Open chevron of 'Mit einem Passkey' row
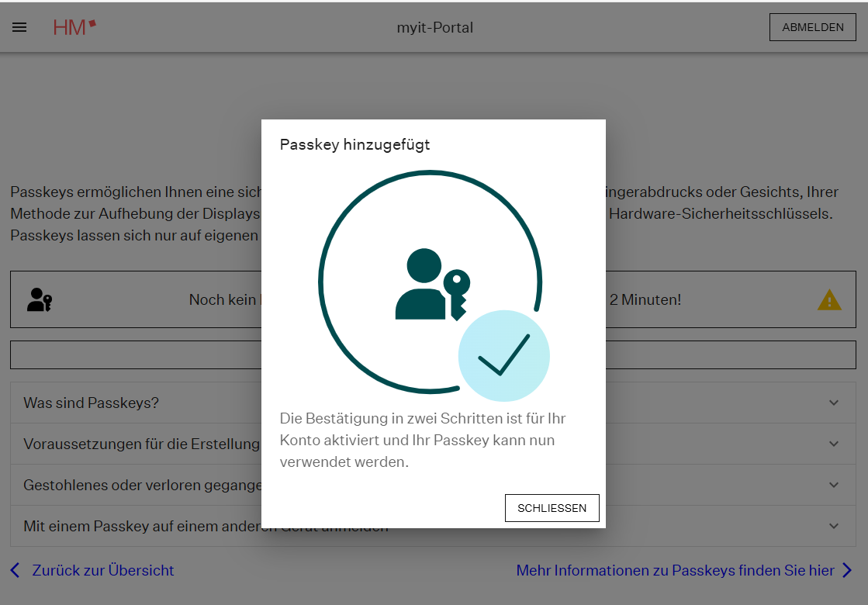 coord(834,526)
